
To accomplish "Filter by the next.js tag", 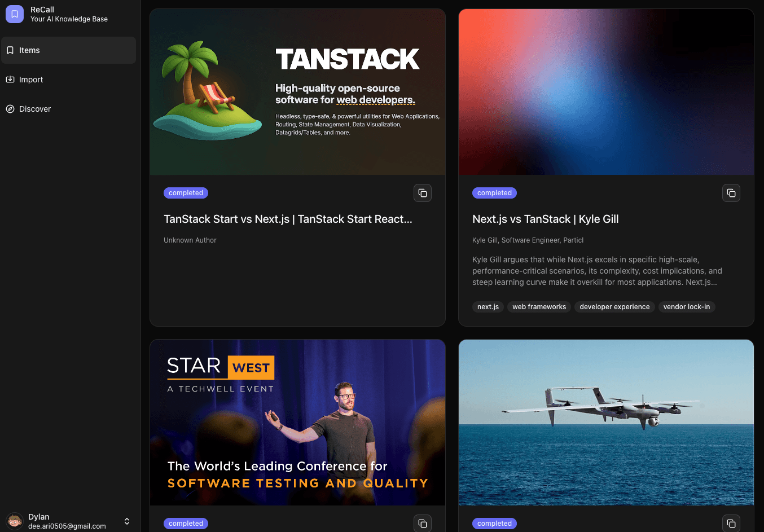I will tap(488, 306).
